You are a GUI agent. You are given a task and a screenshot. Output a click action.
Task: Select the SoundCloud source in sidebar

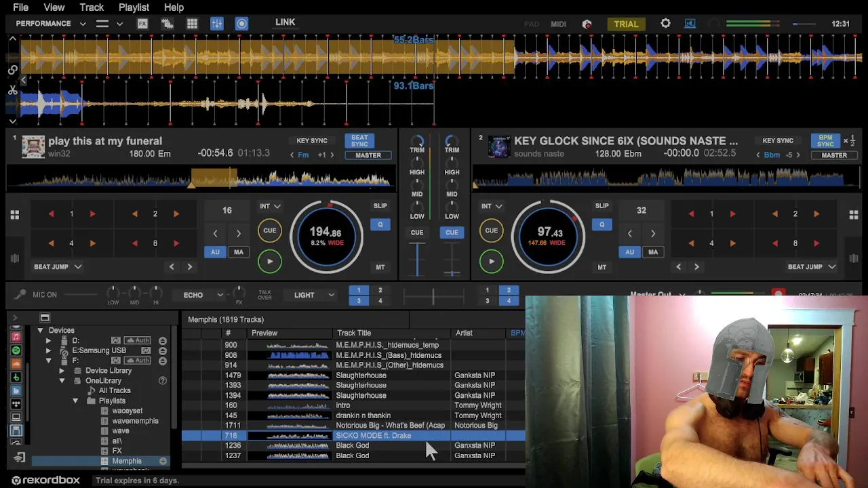[16, 364]
